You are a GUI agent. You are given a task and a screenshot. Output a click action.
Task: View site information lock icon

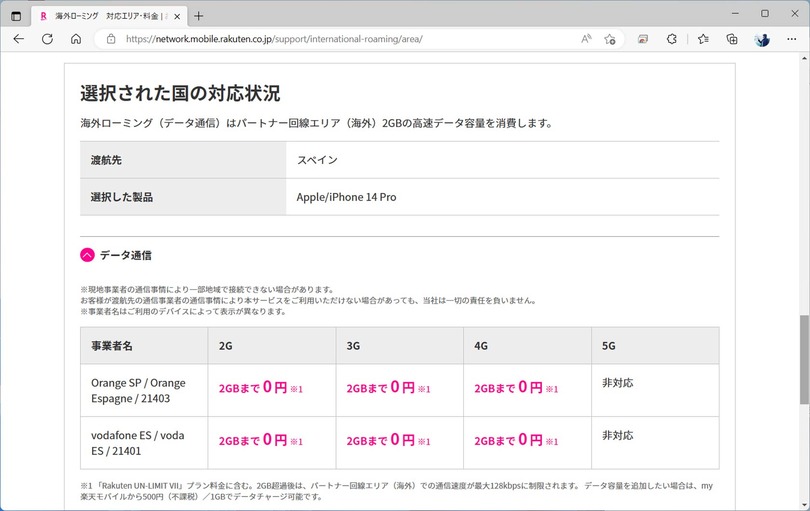pyautogui.click(x=111, y=39)
